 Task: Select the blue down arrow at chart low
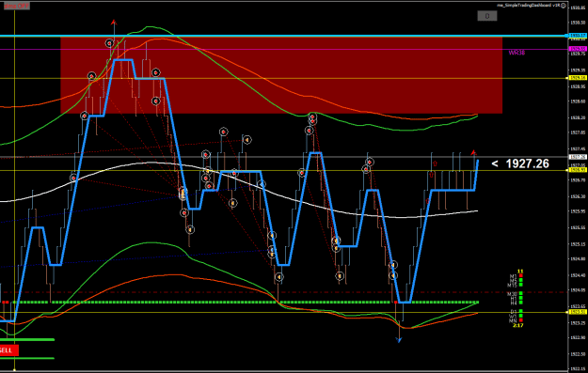click(399, 340)
